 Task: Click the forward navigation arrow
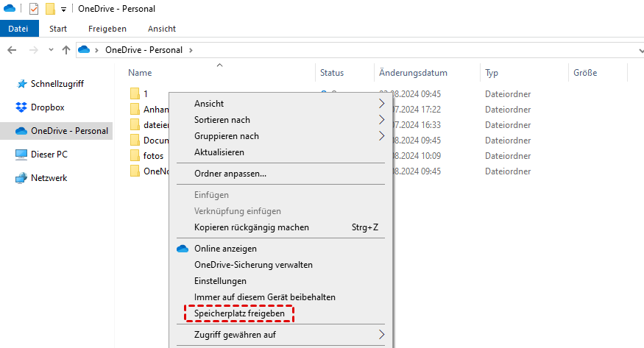(34, 50)
